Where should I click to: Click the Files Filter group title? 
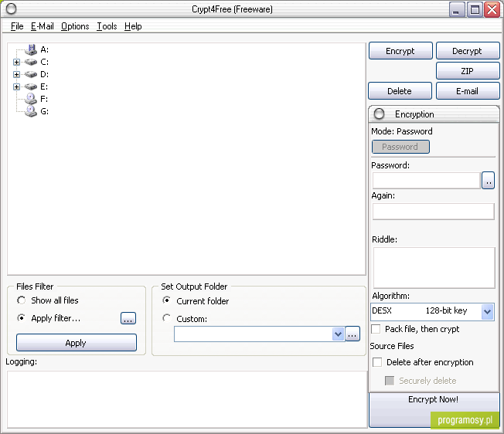pos(35,287)
